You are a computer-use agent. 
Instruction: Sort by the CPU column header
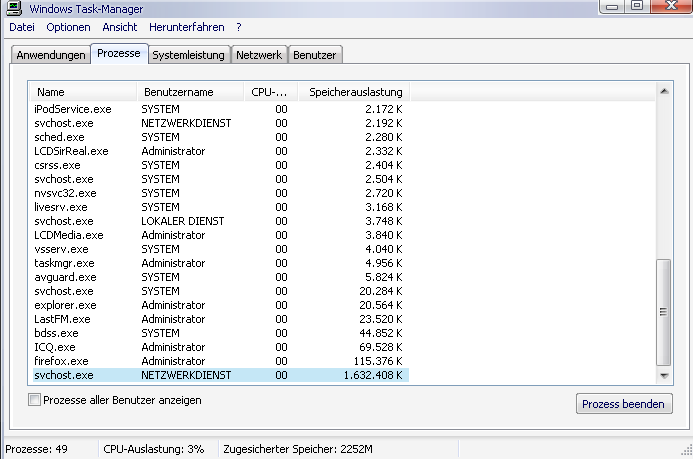click(x=271, y=92)
